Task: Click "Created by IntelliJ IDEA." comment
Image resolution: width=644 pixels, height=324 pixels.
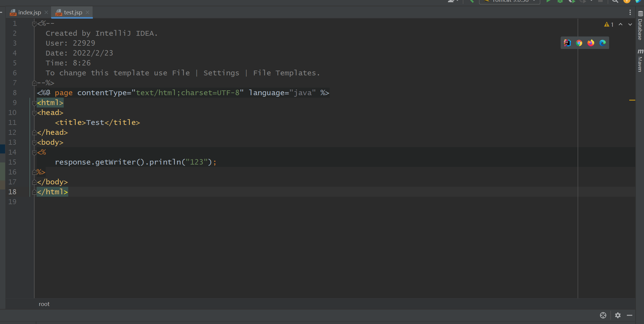Action: click(102, 33)
